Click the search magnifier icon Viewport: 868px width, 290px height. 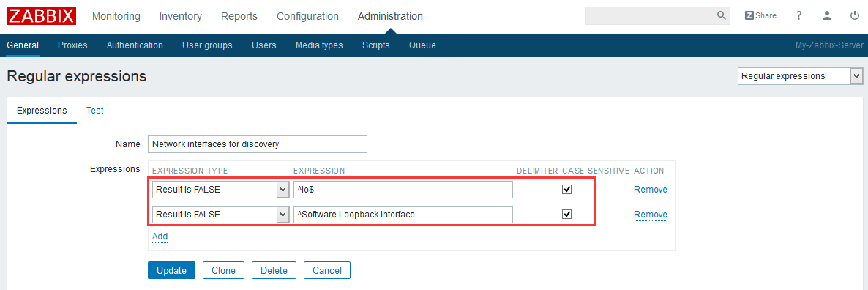point(722,15)
